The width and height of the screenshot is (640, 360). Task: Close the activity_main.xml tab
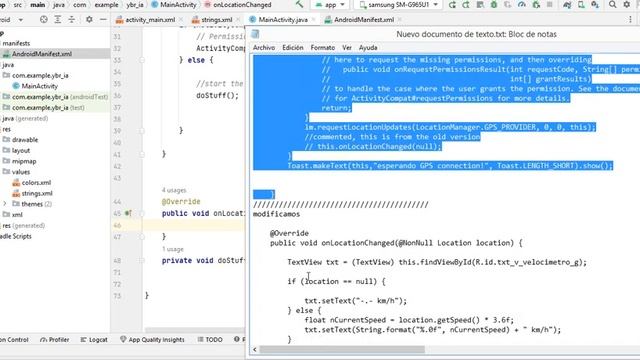tap(181, 20)
